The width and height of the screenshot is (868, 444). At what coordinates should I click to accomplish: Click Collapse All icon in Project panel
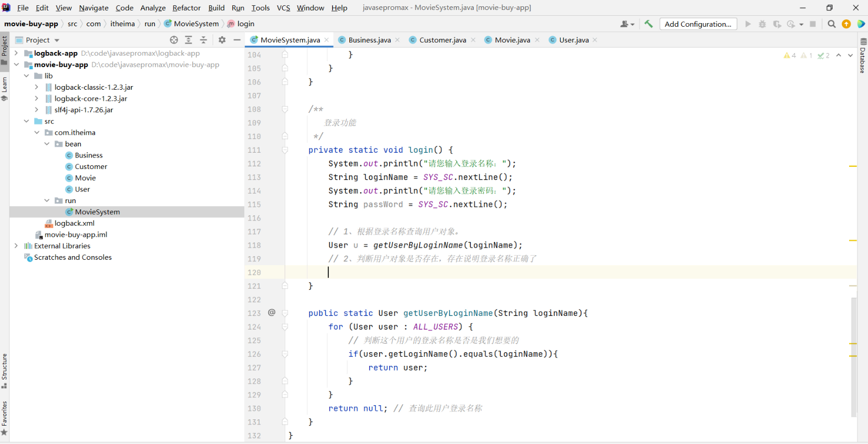(203, 40)
